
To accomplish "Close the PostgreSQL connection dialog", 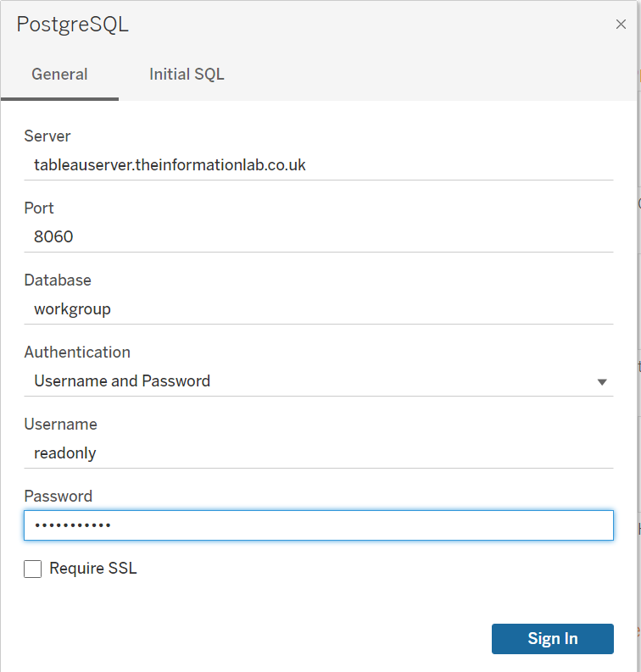I will coord(621,25).
